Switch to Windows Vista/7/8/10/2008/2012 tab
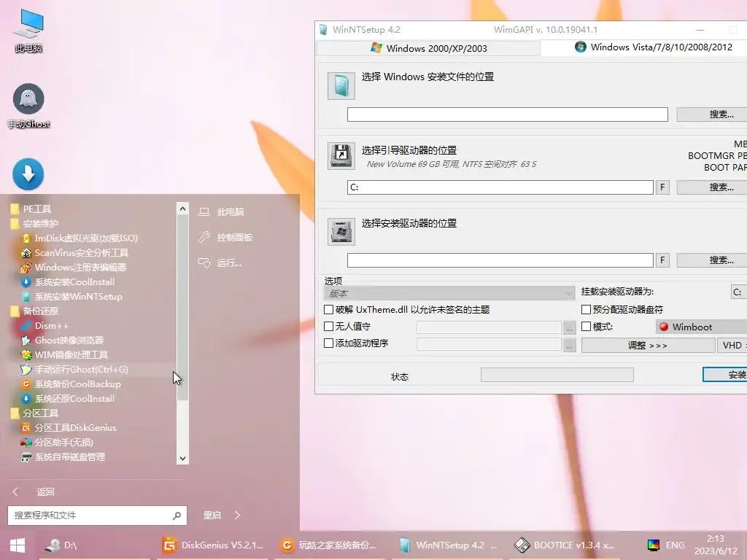The image size is (747, 560). [644, 47]
